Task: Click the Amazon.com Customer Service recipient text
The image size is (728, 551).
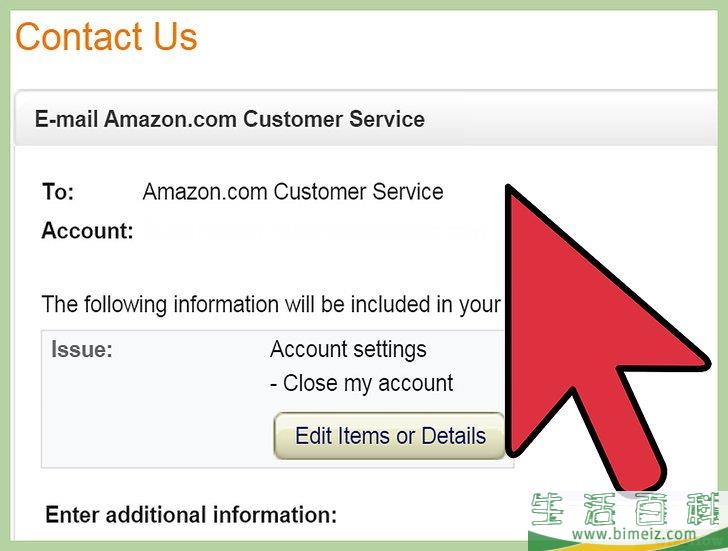Action: pos(293,192)
